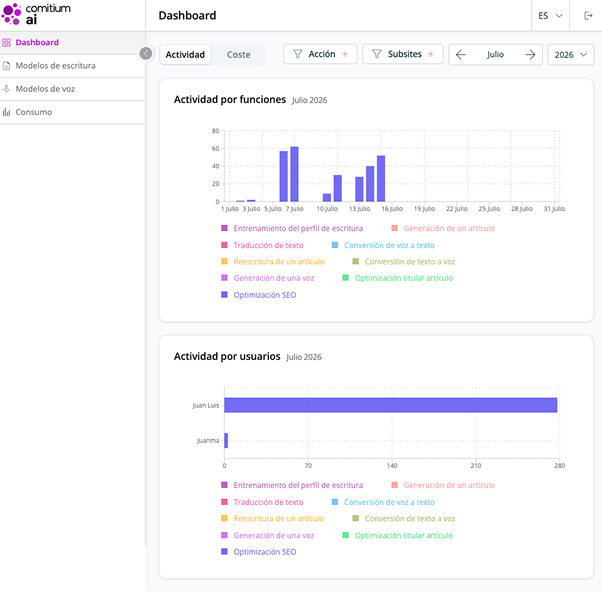Click the document icon for Modelos de escritura

click(x=6, y=66)
